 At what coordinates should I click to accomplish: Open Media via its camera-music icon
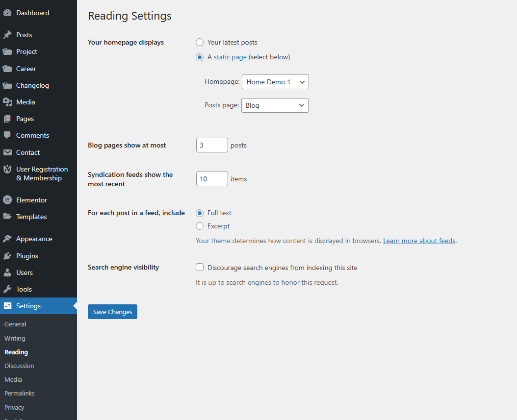pos(7,102)
